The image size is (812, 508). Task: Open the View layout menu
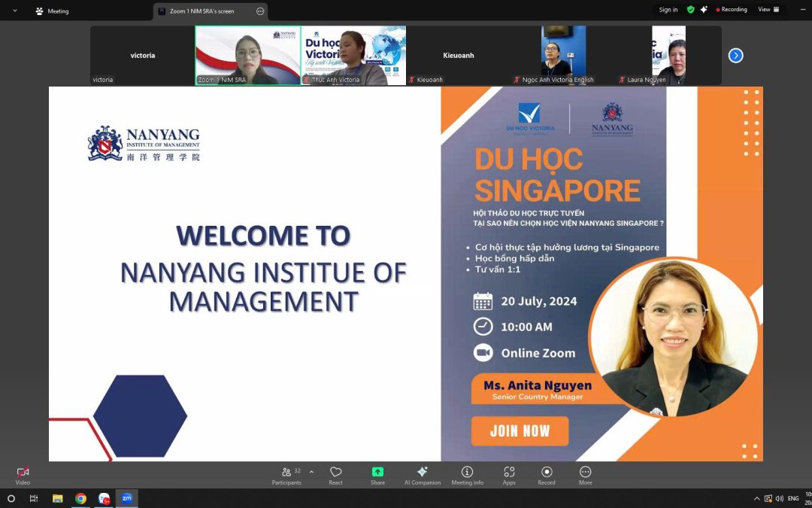(769, 9)
